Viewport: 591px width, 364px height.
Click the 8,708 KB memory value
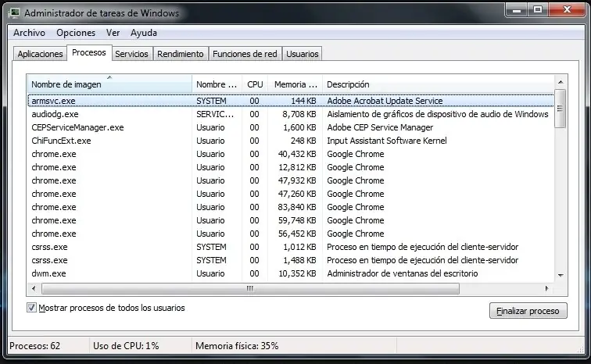coord(299,114)
